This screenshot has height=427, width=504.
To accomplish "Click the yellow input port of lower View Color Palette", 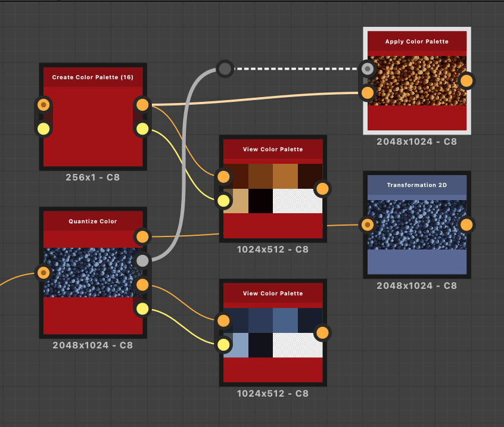I will coord(223,345).
